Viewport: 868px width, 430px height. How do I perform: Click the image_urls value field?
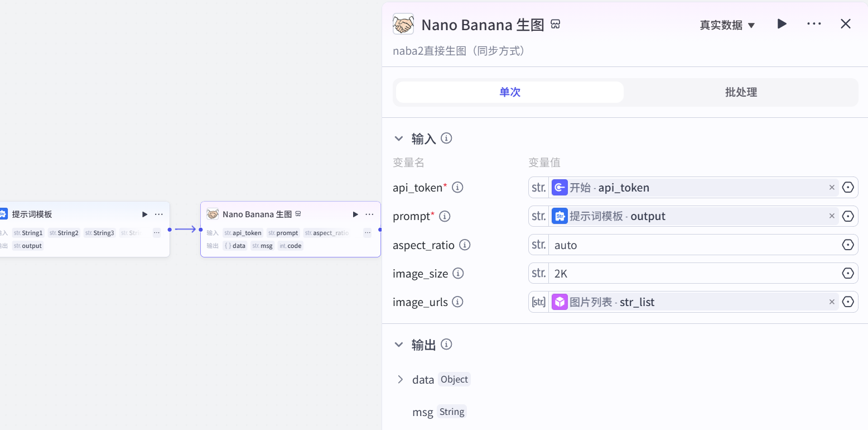pyautogui.click(x=693, y=302)
